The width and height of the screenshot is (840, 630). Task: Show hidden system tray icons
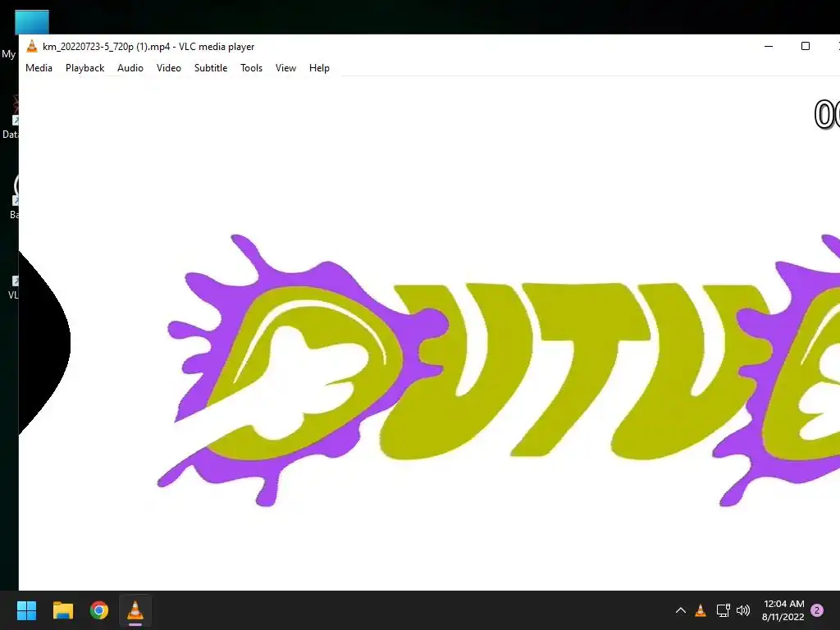(680, 610)
